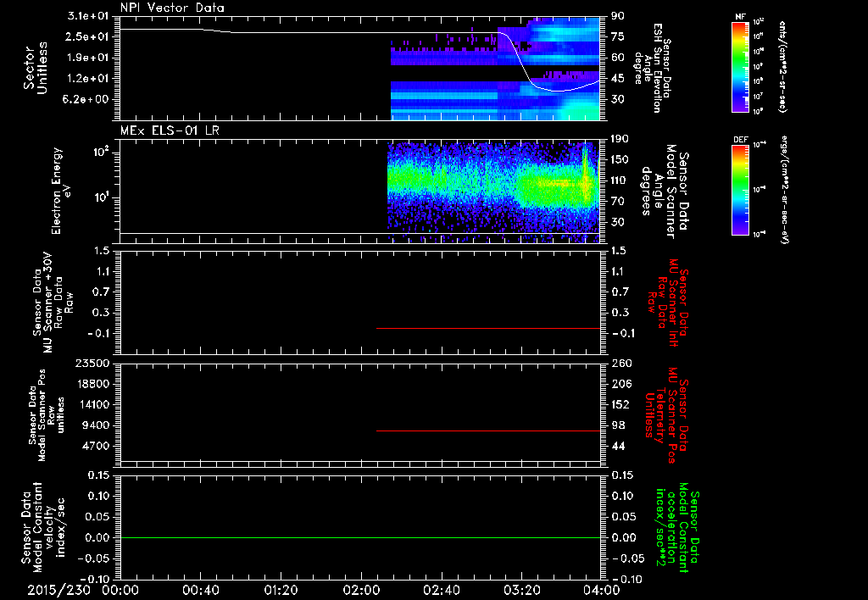Click the 03:20 time tick label
This screenshot has height=600, width=868.
pos(521,590)
